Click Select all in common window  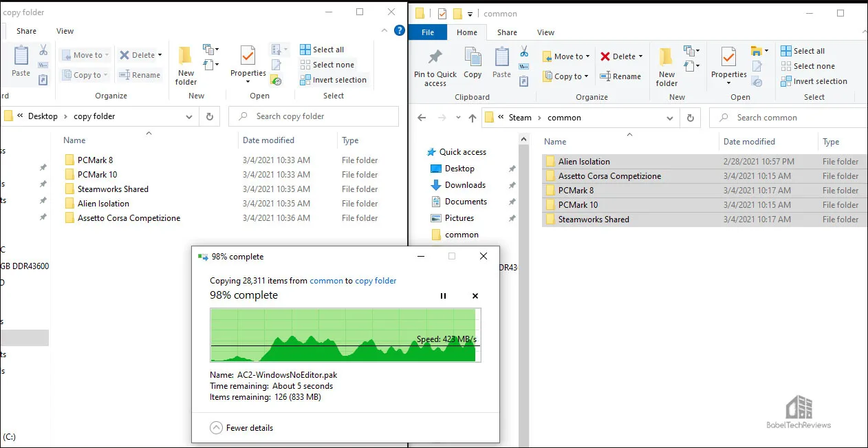click(x=803, y=51)
